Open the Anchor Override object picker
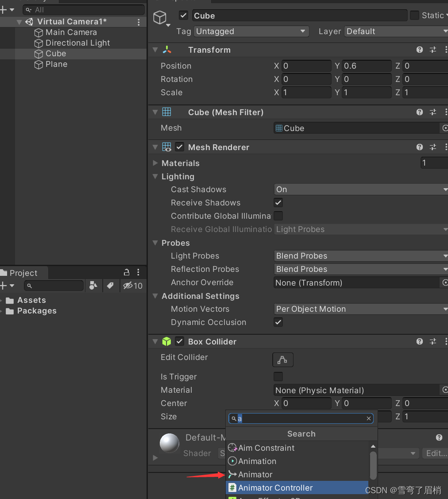This screenshot has width=448, height=499. [444, 282]
